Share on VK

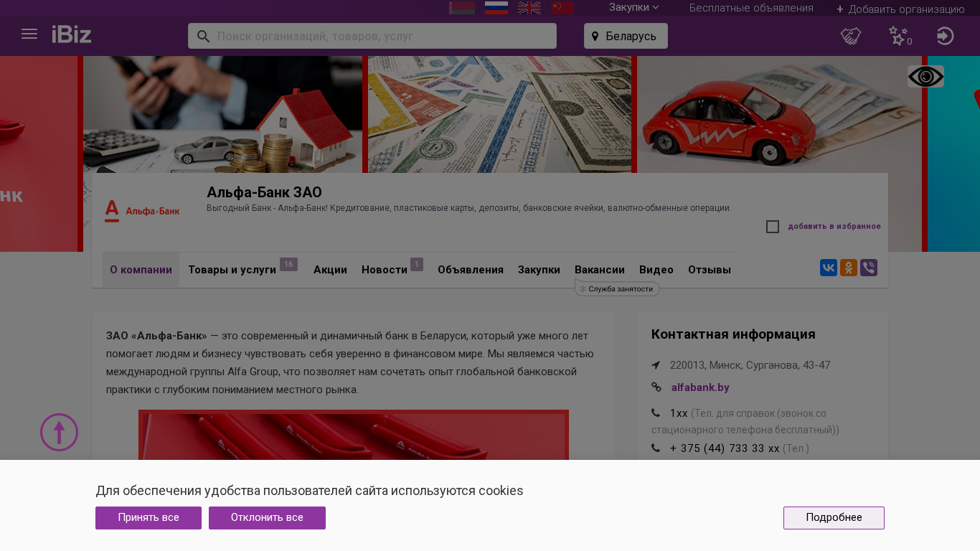[x=829, y=268]
